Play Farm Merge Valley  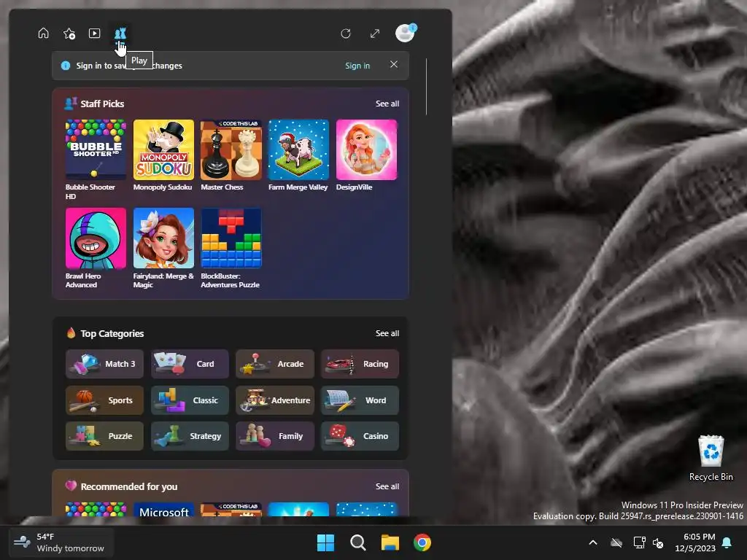[x=298, y=155]
